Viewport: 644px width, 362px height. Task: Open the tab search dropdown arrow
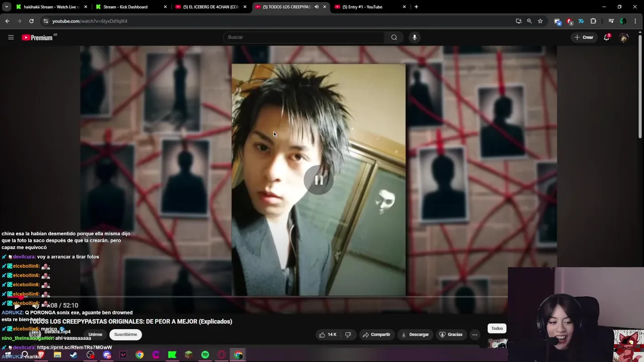pos(7,7)
